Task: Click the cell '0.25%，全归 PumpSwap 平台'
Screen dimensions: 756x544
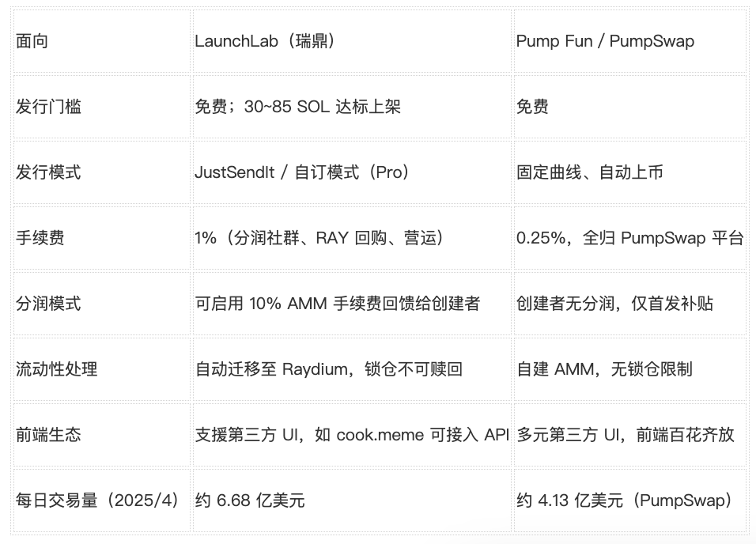Action: click(630, 238)
